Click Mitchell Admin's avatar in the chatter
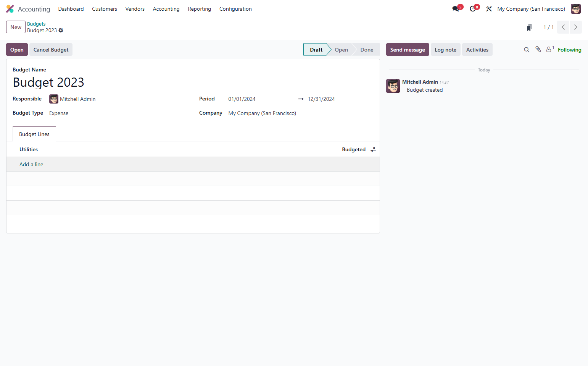The image size is (588, 366). point(393,86)
